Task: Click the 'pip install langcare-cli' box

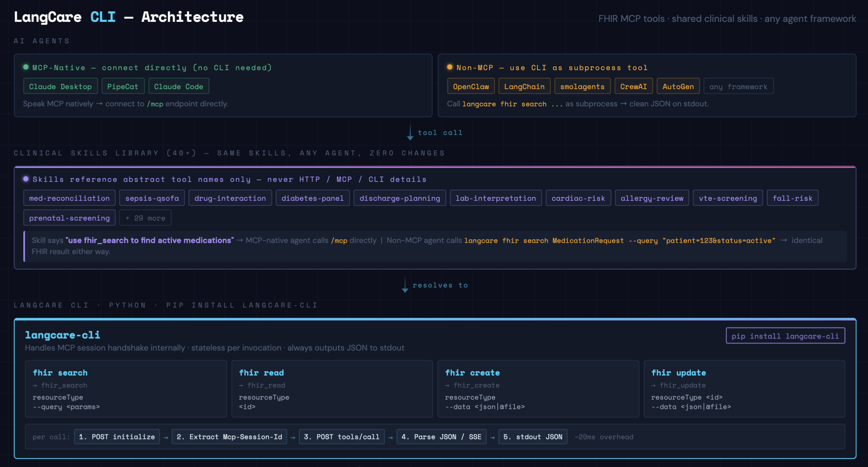Action: click(x=785, y=336)
